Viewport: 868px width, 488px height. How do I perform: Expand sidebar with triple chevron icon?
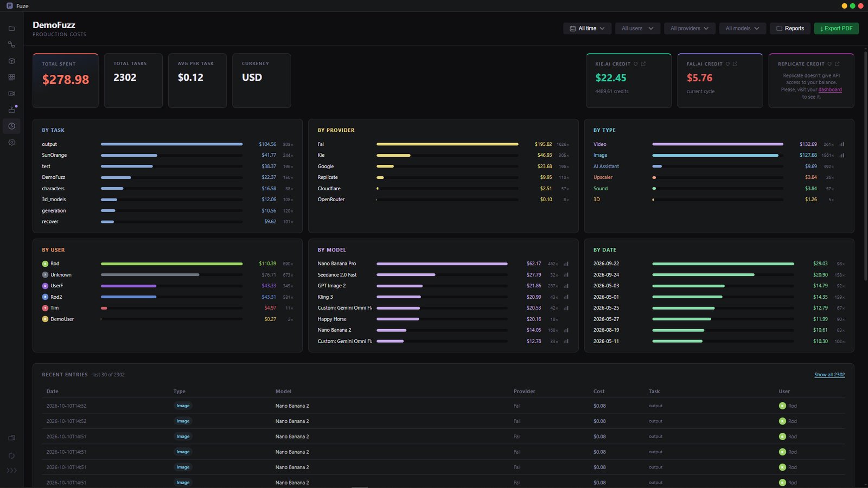11,470
